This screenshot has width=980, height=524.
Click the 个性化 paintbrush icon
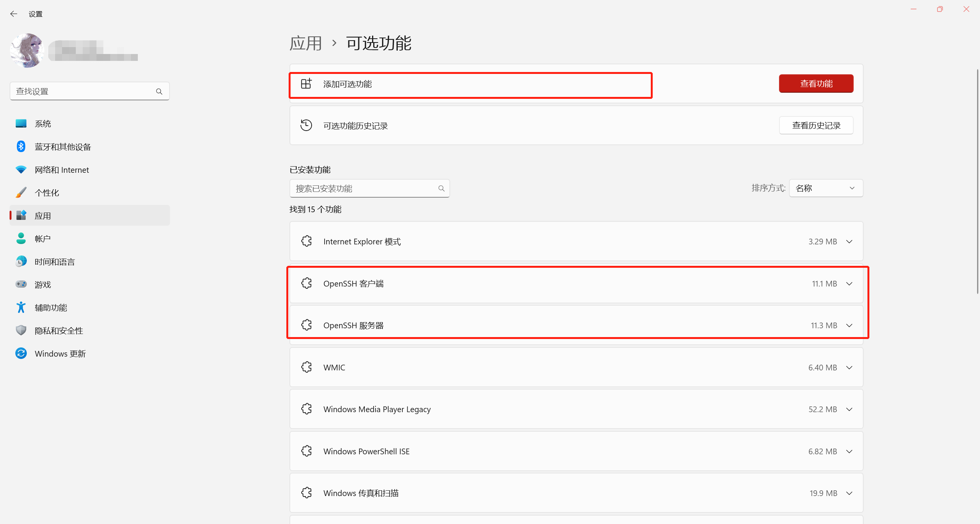pos(21,192)
